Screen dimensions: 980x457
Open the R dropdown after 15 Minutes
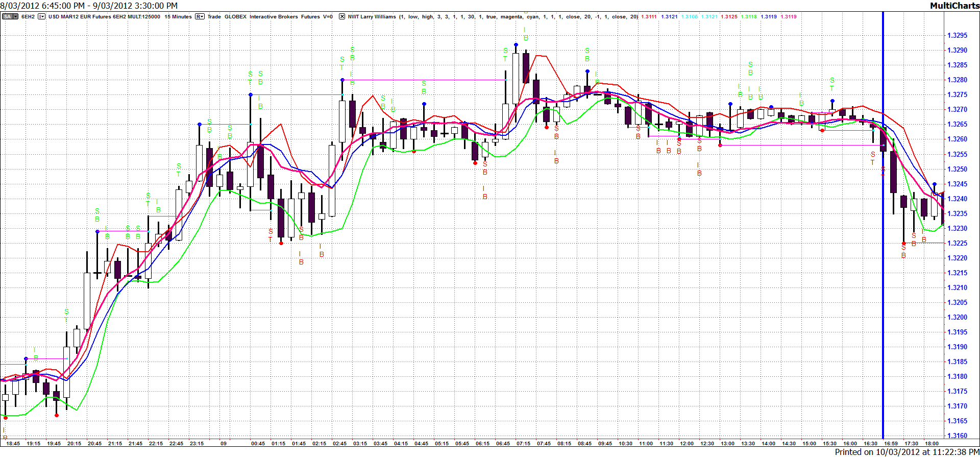coord(200,17)
